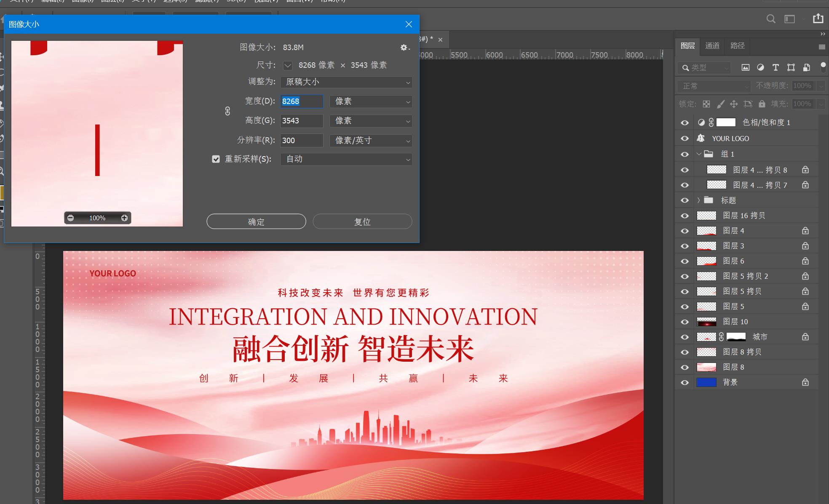Open the 调整为 preset dropdown

pos(346,82)
